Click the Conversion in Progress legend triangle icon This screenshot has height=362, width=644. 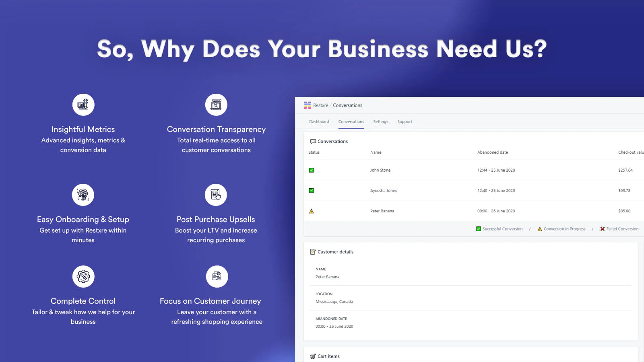tap(540, 229)
